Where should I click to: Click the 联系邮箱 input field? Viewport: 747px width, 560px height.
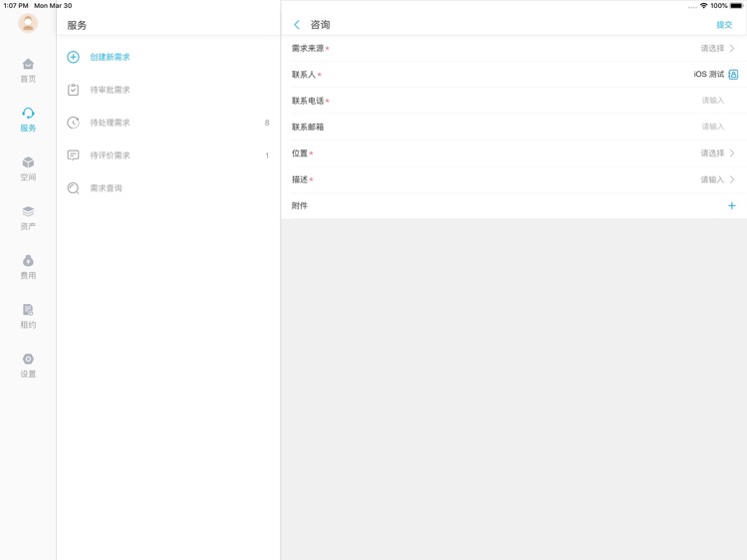coord(514,127)
